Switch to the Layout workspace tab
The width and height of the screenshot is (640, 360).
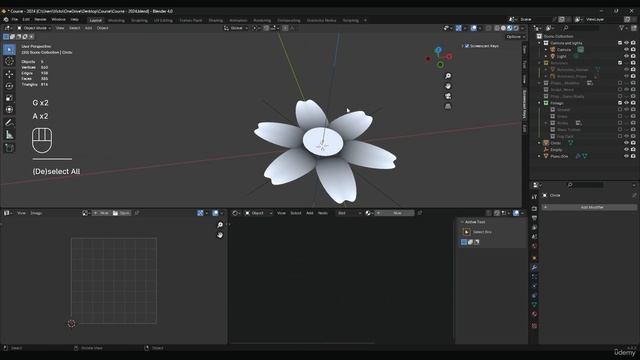pos(96,20)
